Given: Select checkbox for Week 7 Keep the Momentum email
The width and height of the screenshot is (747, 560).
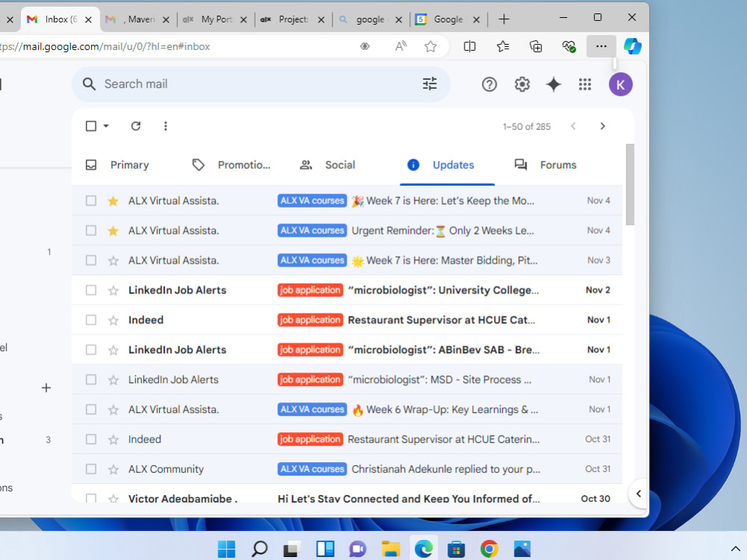Looking at the screenshot, I should coord(91,200).
